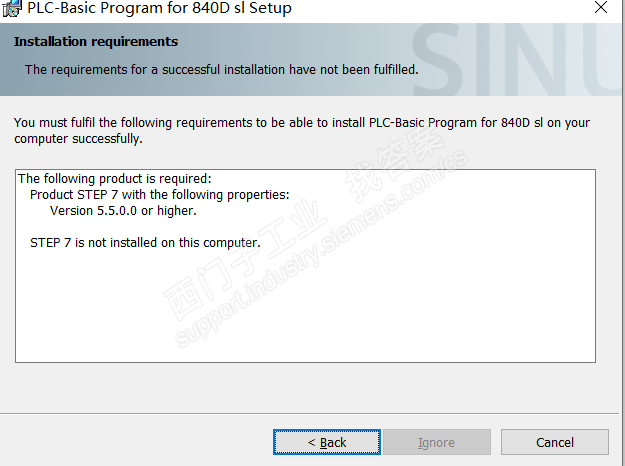Click the "Product STEP 7 with the following properties" line
The height and width of the screenshot is (466, 625).
160,195
